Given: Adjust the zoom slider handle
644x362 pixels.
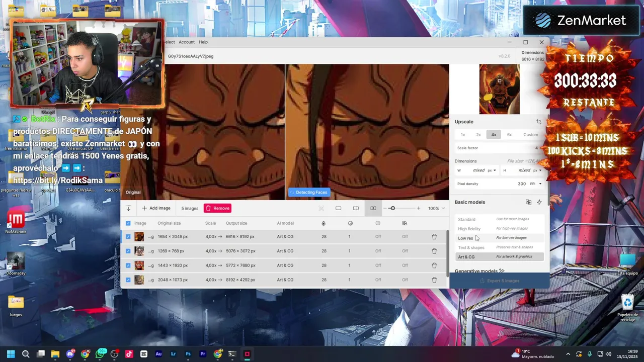Looking at the screenshot, I should 392,208.
